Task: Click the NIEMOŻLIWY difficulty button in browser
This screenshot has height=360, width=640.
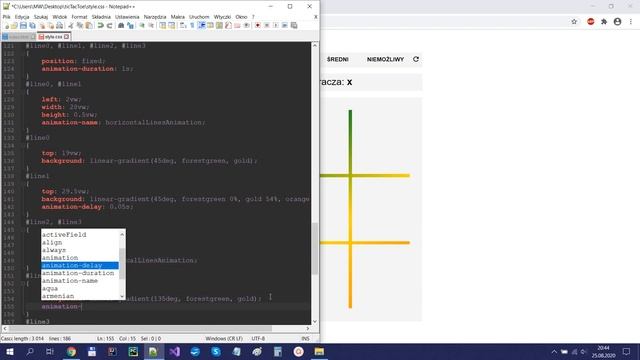Action: pyautogui.click(x=385, y=60)
